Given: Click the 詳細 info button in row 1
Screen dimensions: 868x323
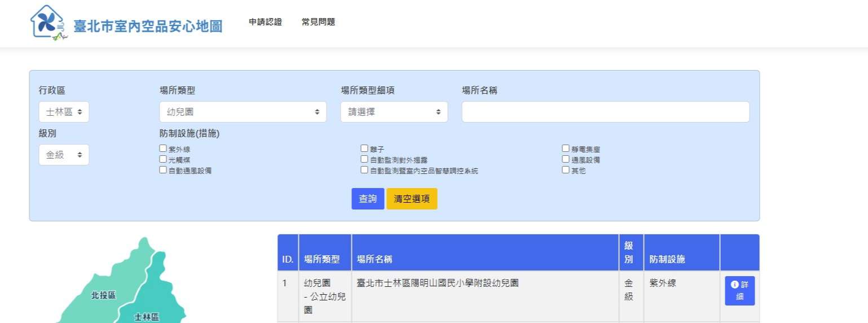Looking at the screenshot, I should click(739, 291).
